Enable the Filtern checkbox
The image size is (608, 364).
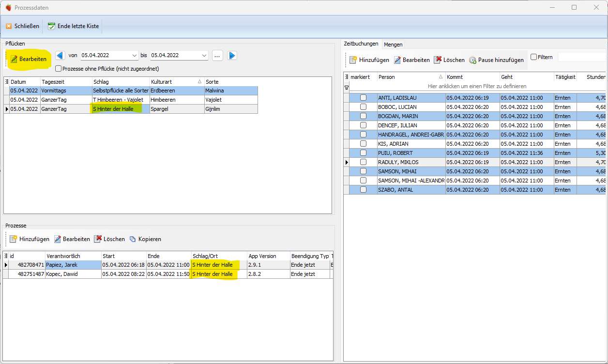click(x=533, y=57)
